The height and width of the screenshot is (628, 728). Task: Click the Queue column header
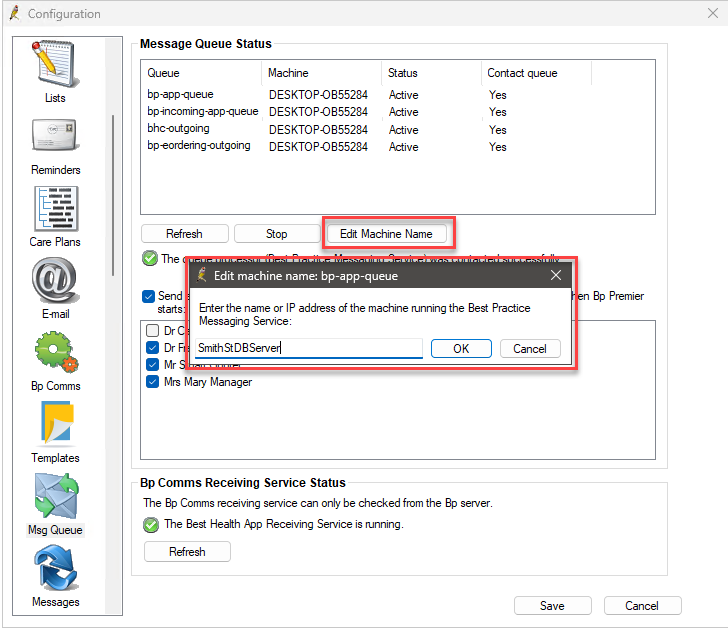[202, 73]
